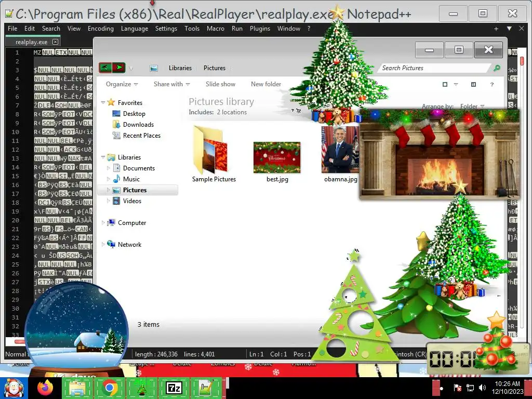This screenshot has height=399, width=532.
Task: Expand the Computer tree node
Action: [x=103, y=222]
